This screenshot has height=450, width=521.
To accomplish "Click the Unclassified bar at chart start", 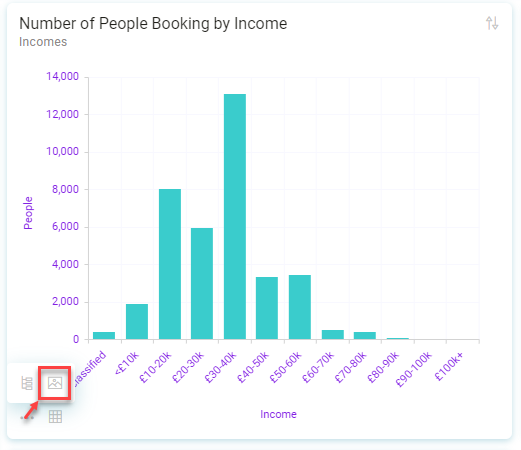I will pos(104,336).
